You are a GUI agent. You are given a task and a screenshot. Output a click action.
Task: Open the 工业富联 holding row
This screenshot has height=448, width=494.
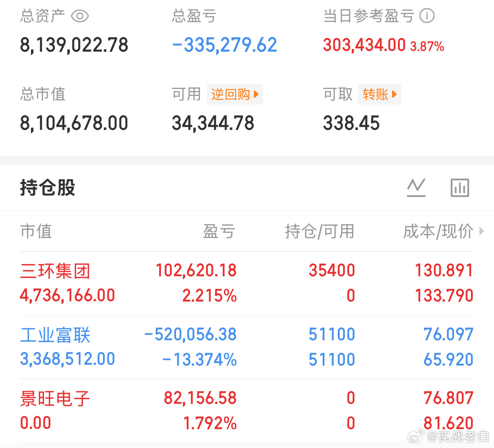point(247,347)
